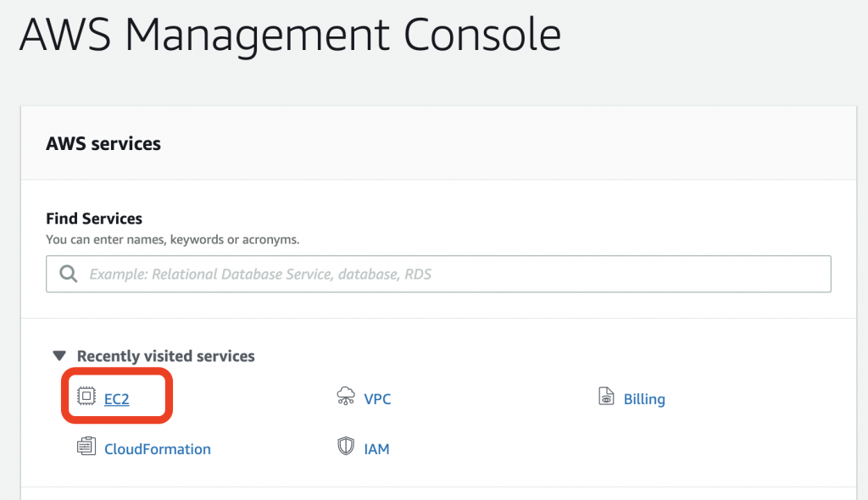The image size is (868, 500).
Task: Click the AWS Management Console title
Action: click(290, 35)
